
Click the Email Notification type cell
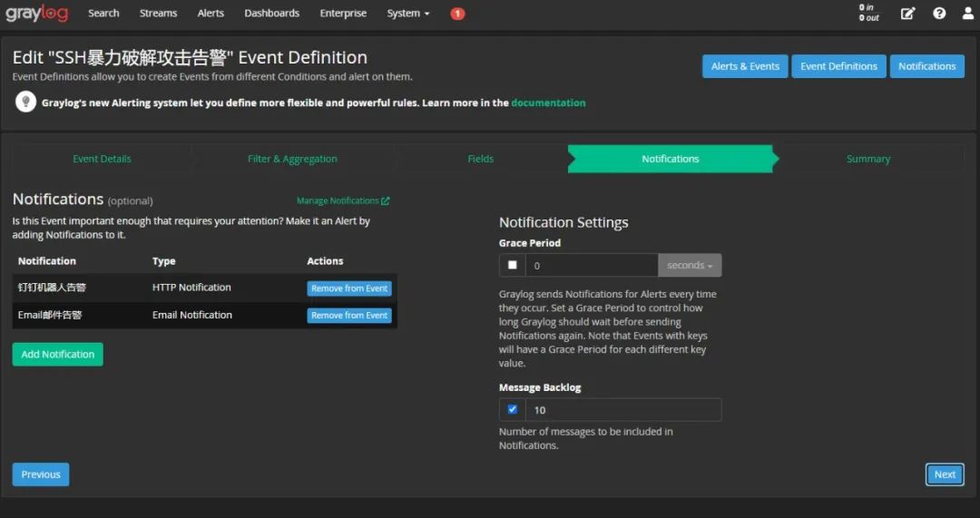(x=191, y=315)
